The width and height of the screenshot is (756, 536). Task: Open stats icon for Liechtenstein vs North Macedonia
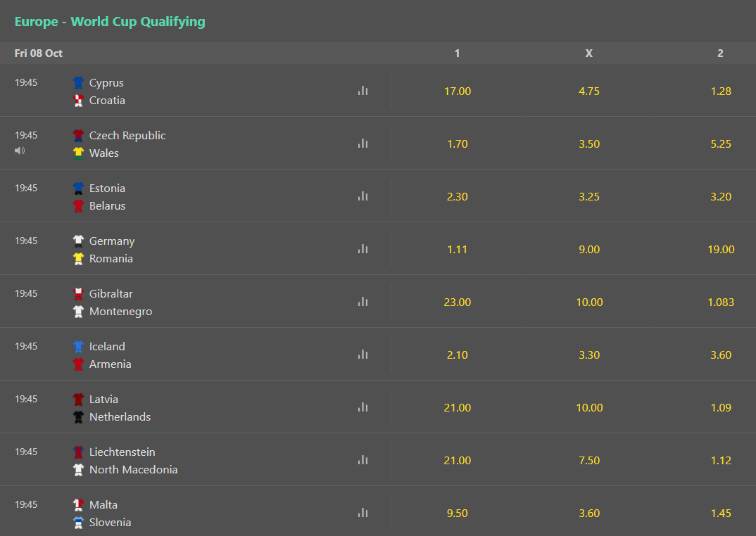(363, 460)
